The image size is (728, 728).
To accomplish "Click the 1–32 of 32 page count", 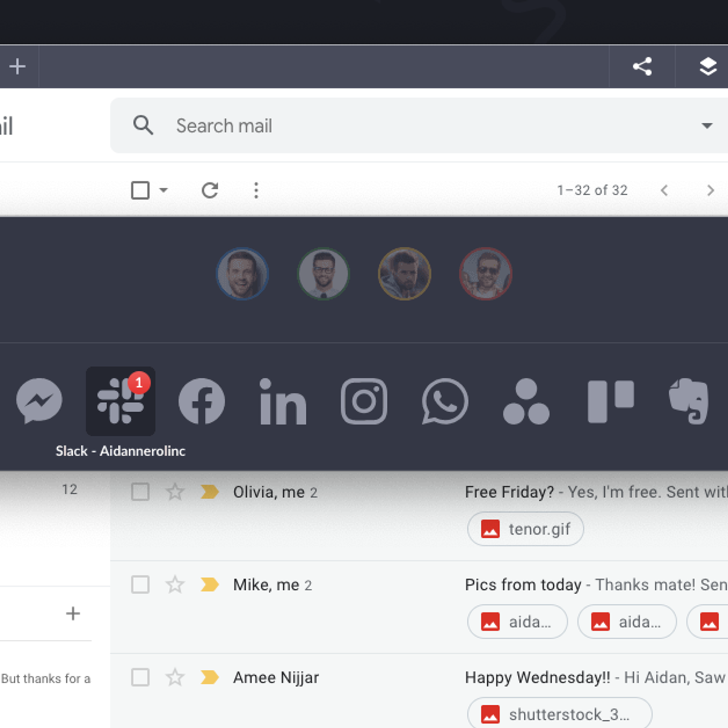I will (x=592, y=190).
